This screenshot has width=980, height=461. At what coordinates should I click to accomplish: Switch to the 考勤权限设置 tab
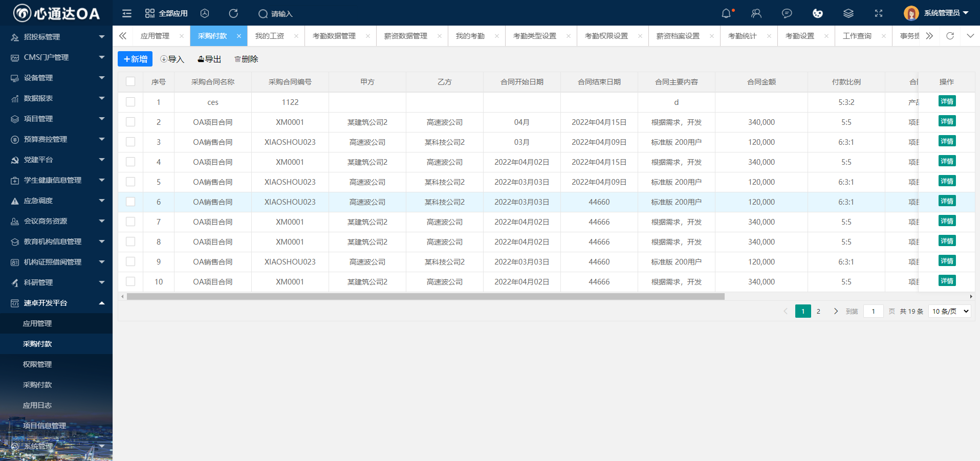pos(606,36)
